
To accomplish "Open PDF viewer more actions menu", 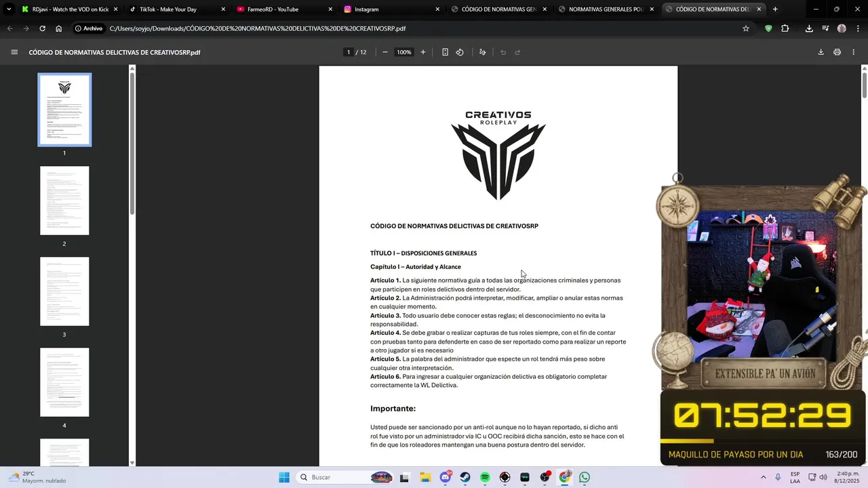I will 853,52.
